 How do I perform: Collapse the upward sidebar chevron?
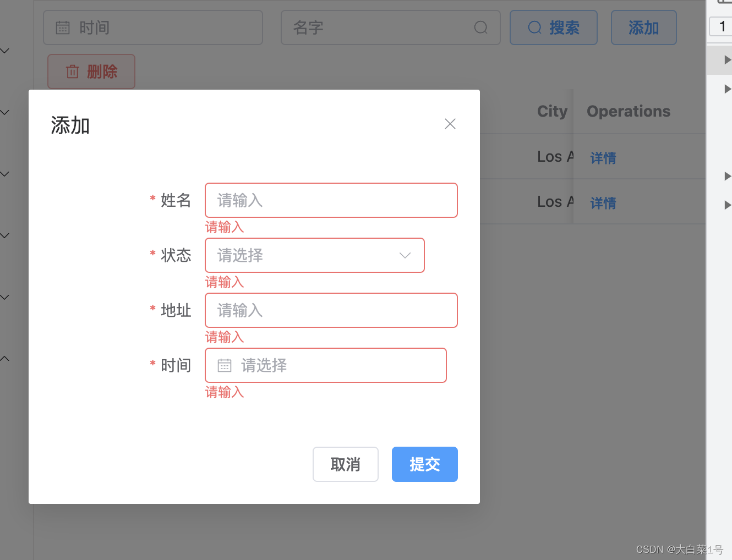pos(5,359)
